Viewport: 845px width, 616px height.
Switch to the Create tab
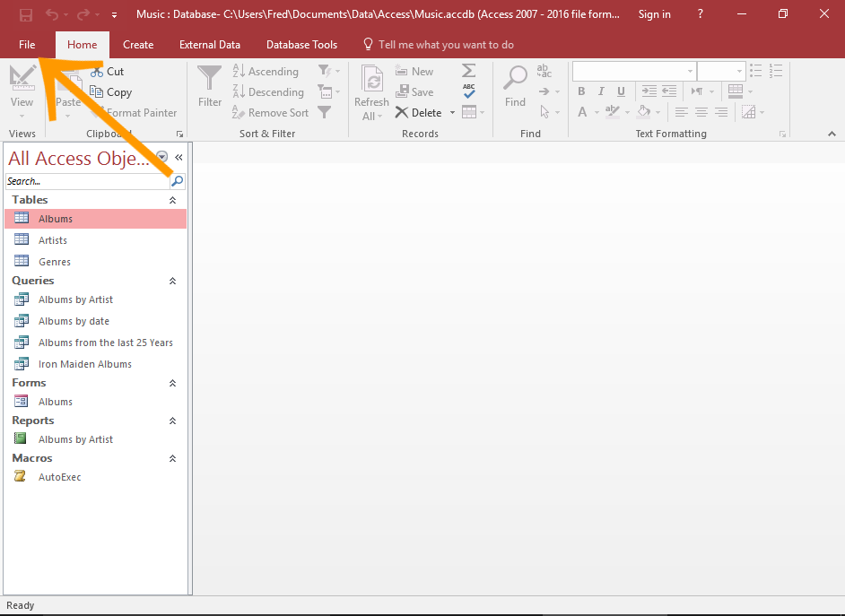click(138, 45)
